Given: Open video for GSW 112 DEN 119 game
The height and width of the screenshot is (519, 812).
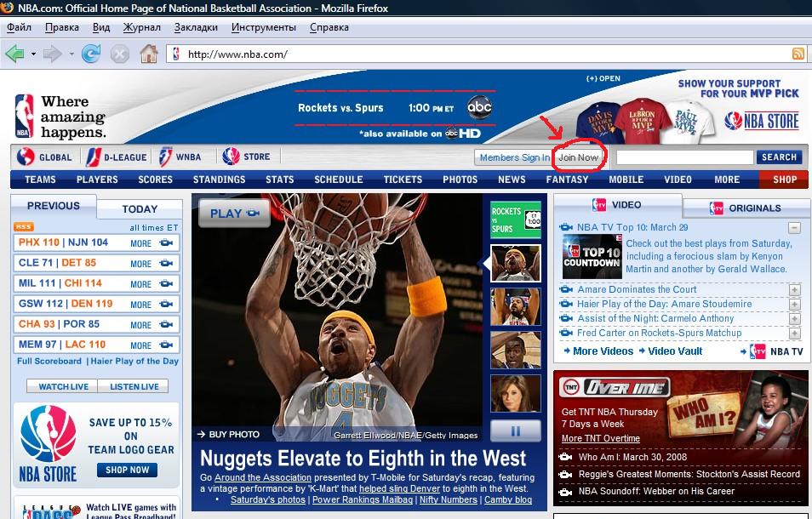Looking at the screenshot, I should [166, 304].
